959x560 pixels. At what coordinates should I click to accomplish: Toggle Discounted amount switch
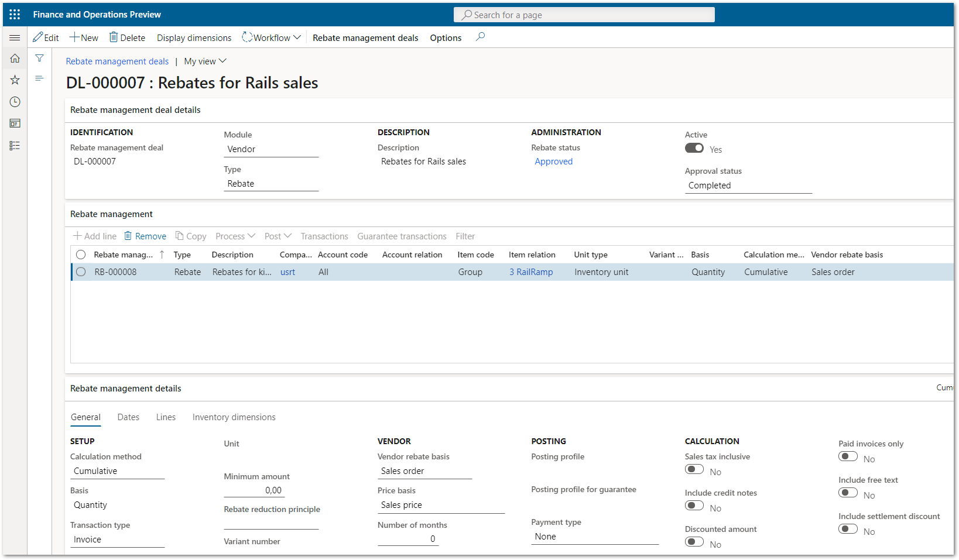click(694, 542)
